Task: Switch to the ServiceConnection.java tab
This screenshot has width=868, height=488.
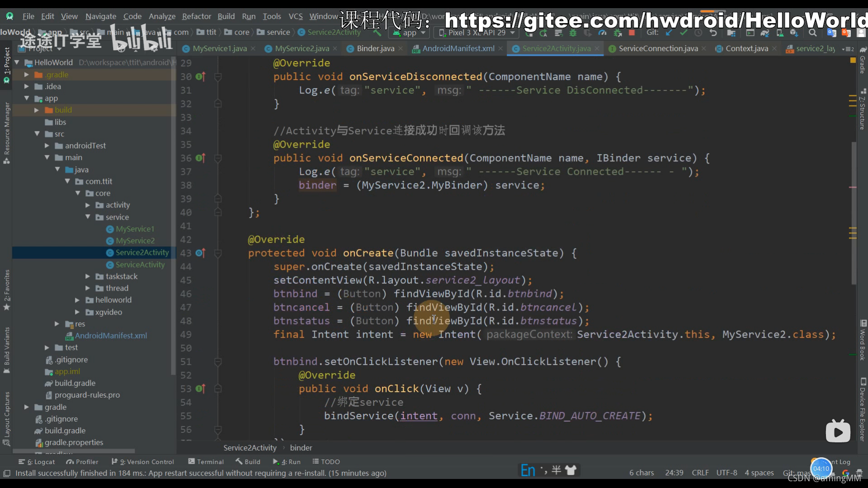Action: [658, 48]
